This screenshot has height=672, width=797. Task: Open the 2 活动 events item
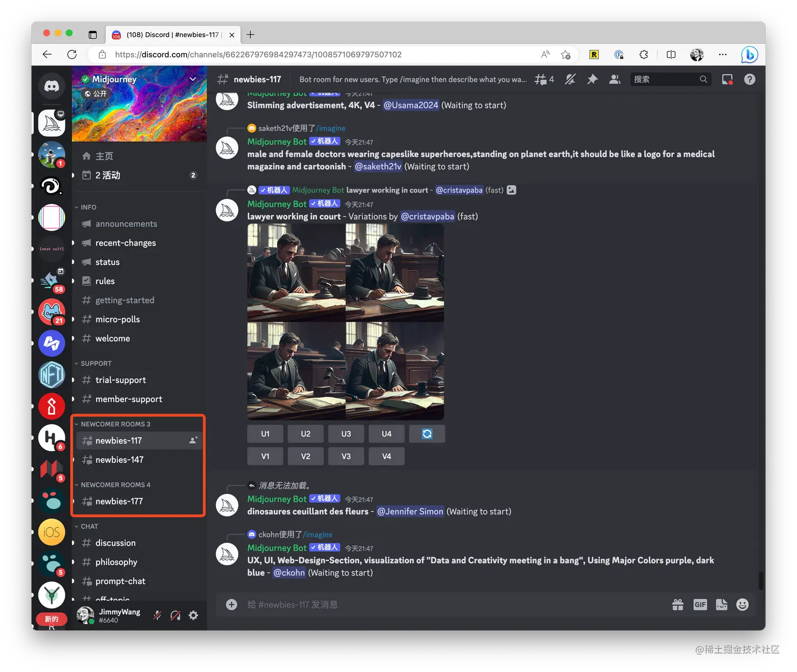click(140, 175)
